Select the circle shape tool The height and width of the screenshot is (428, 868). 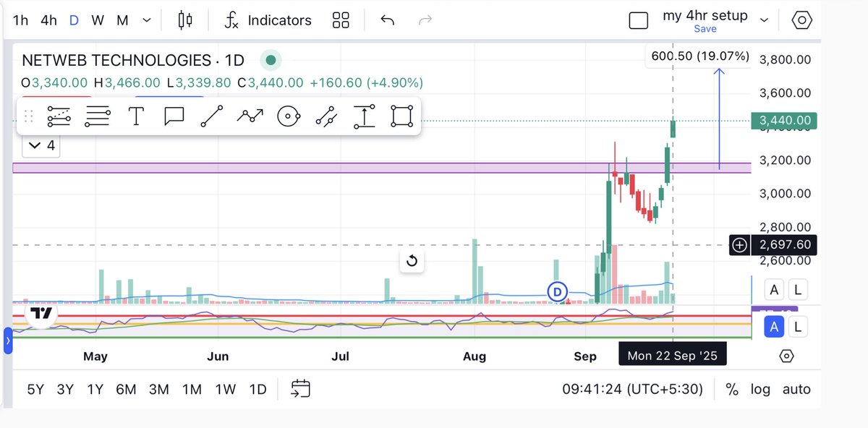(289, 116)
